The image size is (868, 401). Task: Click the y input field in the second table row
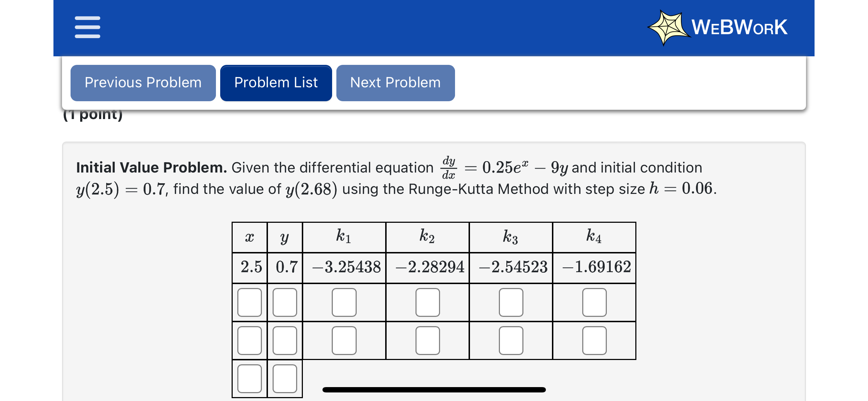point(284,303)
